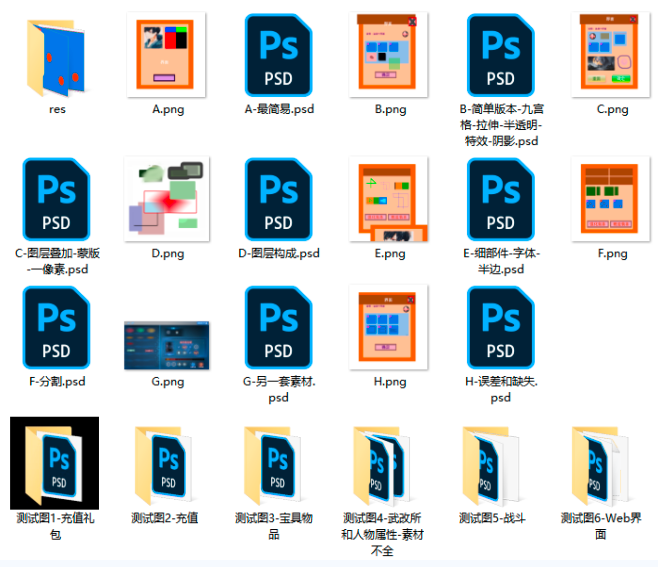Click the '测试图6-Web界面' folder name label

point(601,526)
